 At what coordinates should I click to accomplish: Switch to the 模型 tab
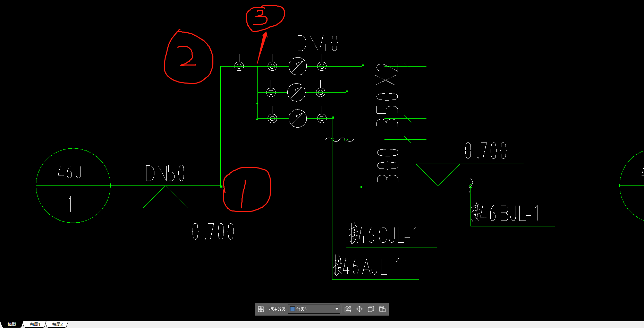click(x=12, y=325)
